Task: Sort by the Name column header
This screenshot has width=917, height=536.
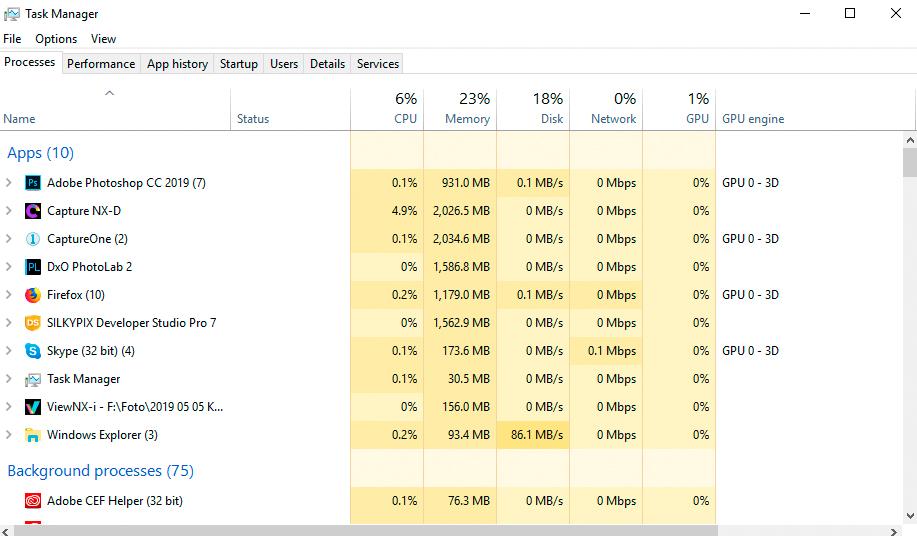Action: (x=115, y=109)
